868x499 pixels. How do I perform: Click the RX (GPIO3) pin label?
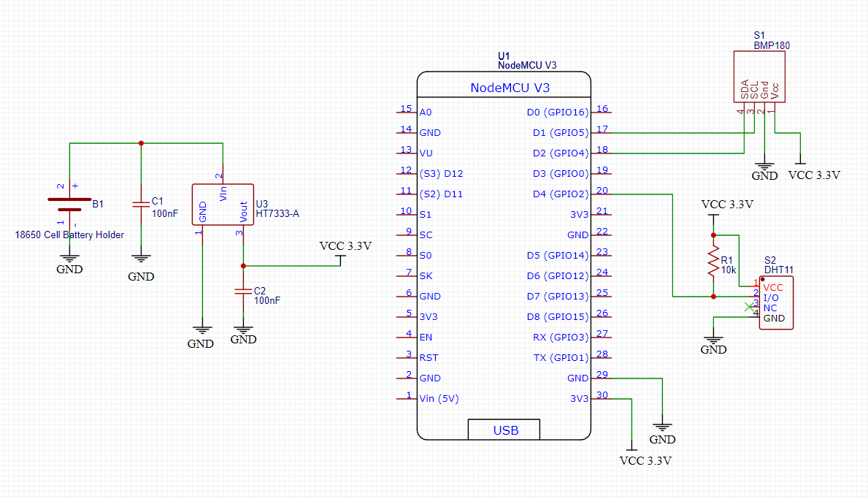(561, 338)
